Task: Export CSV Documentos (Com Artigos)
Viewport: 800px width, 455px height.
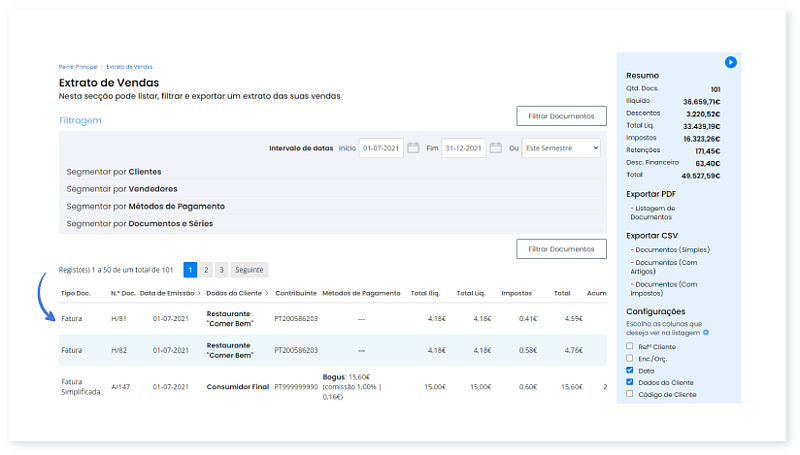Action: point(664,267)
